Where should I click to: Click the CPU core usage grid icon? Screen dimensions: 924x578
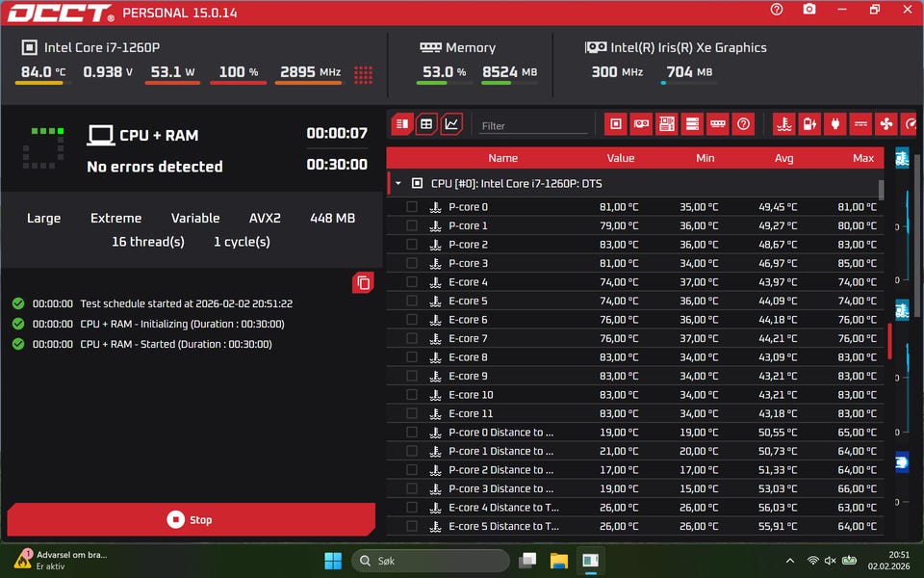(363, 75)
